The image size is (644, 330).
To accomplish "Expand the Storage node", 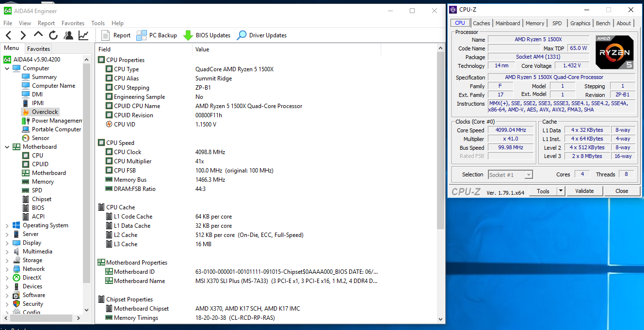I will tap(7, 260).
